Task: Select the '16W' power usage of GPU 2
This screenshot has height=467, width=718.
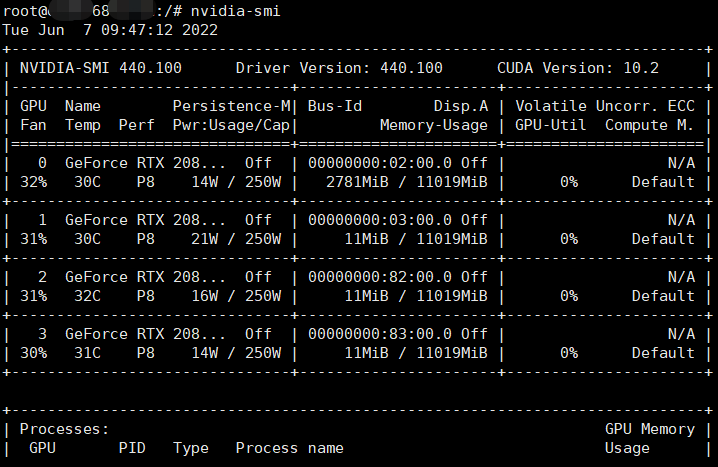Action: click(x=205, y=296)
